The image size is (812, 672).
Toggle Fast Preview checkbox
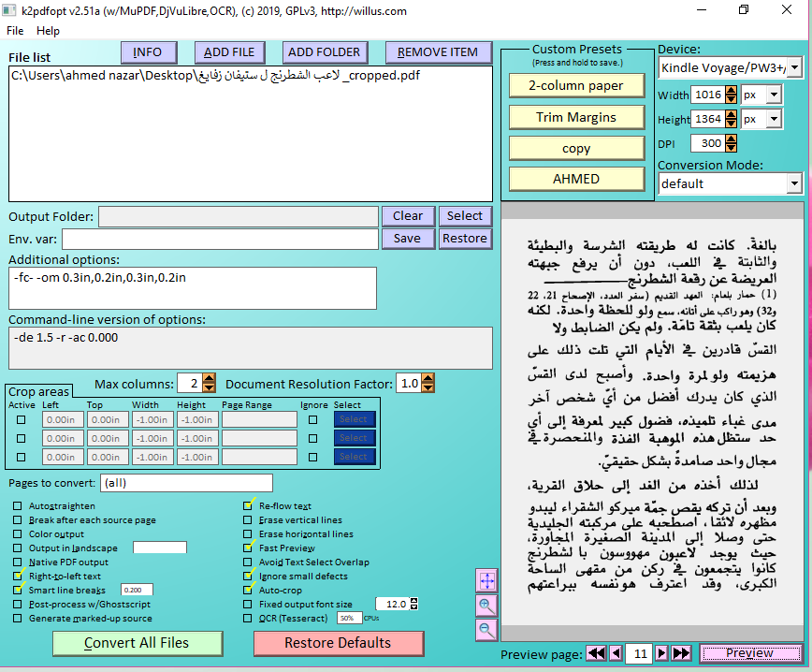248,548
